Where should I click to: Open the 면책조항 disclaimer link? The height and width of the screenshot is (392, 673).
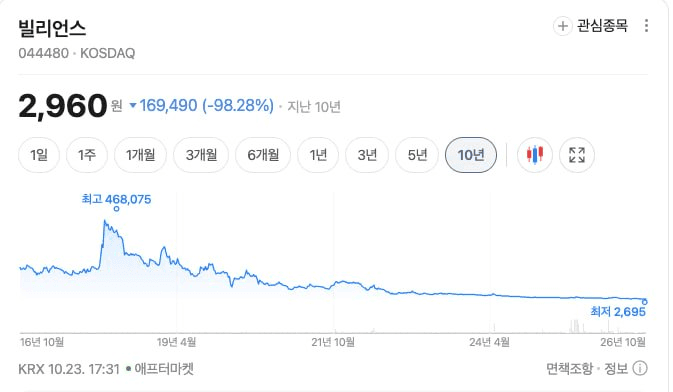[x=569, y=368]
